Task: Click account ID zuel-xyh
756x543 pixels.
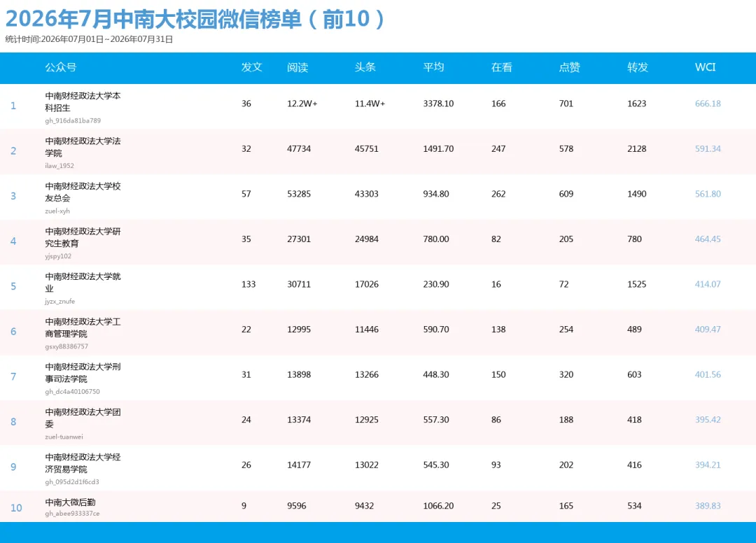Action: point(57,211)
